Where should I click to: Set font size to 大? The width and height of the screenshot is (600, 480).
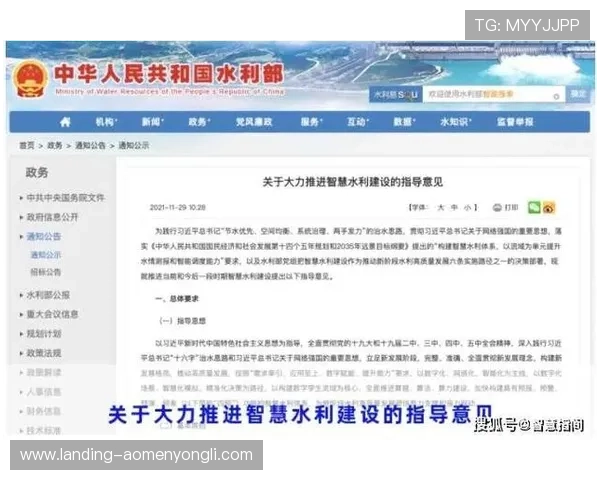(x=441, y=207)
